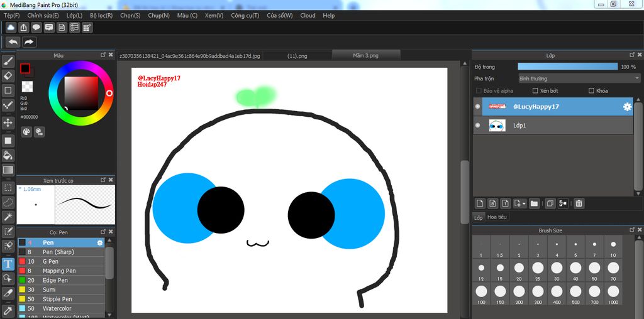The width and height of the screenshot is (644, 319).
Task: Duplicate the layer with copy icon
Action: coord(550,203)
